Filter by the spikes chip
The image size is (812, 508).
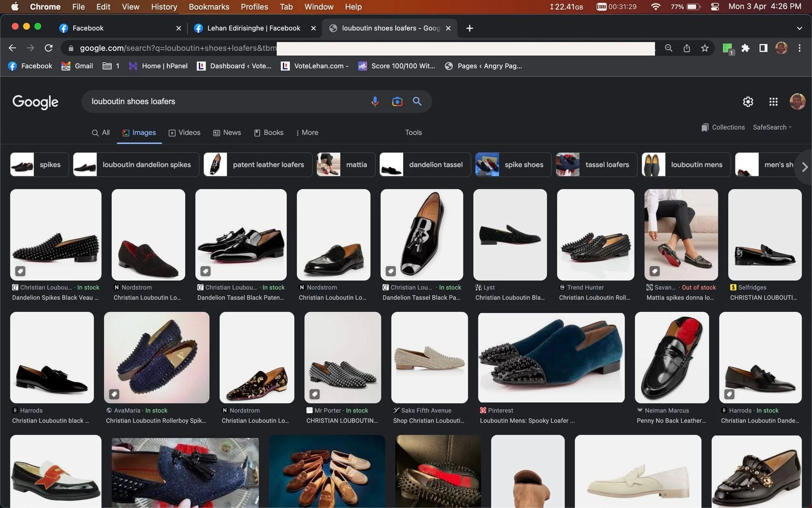(39, 165)
